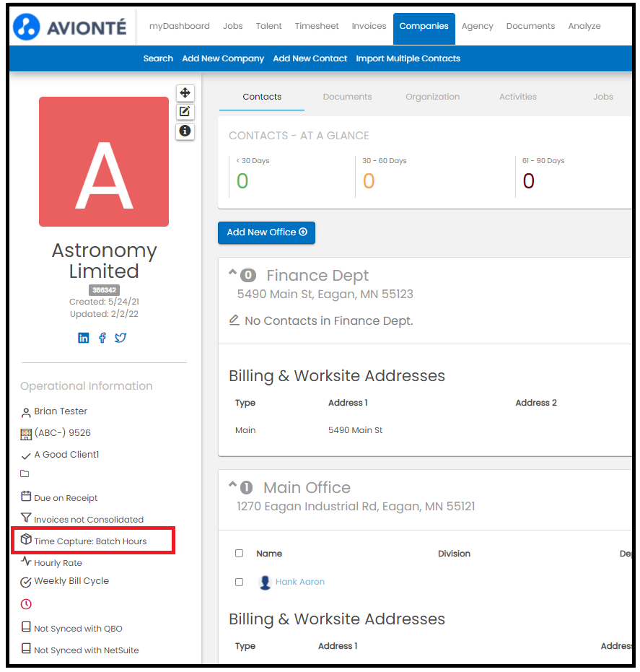Screen dimensions: 640x672
Task: Collapse the Main Office section
Action: point(232,484)
